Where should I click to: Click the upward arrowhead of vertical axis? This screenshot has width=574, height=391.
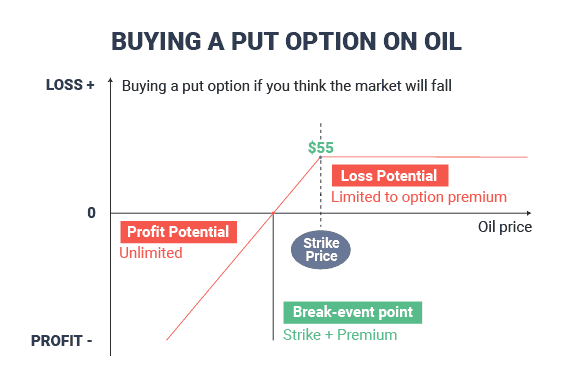pos(111,80)
